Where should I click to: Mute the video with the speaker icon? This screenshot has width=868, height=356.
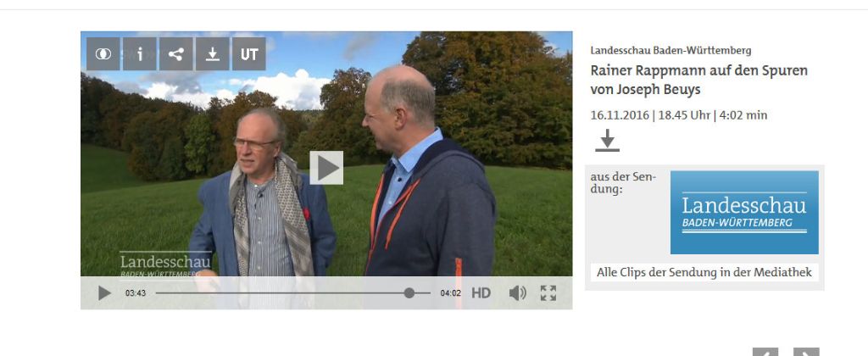click(x=518, y=293)
